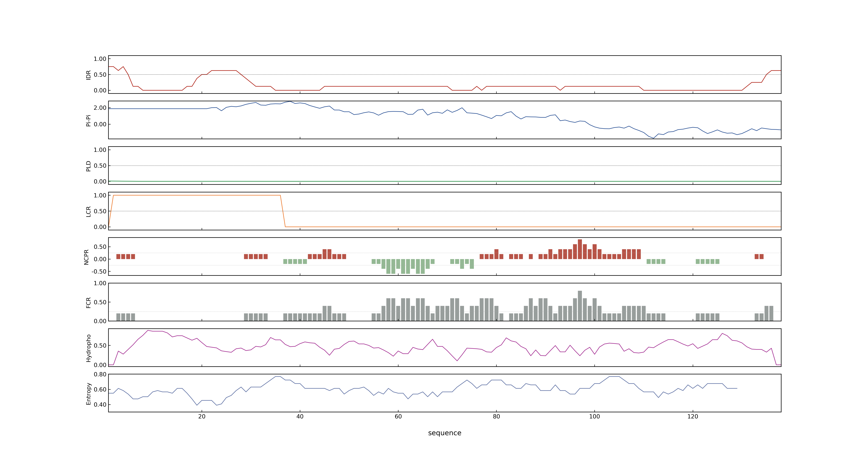Click the 1.00 tick of the PLD panel
Viewport: 868px width, 463px height.
tap(100, 150)
